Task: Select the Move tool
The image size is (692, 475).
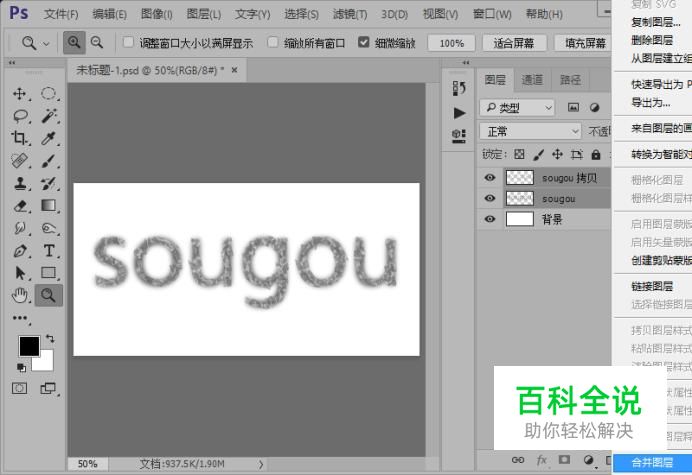Action: pyautogui.click(x=19, y=94)
